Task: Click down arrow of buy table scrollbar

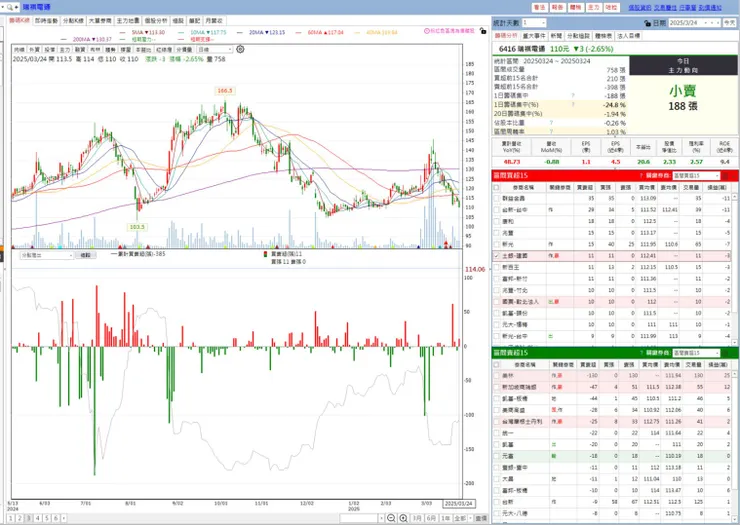Action: click(x=734, y=342)
